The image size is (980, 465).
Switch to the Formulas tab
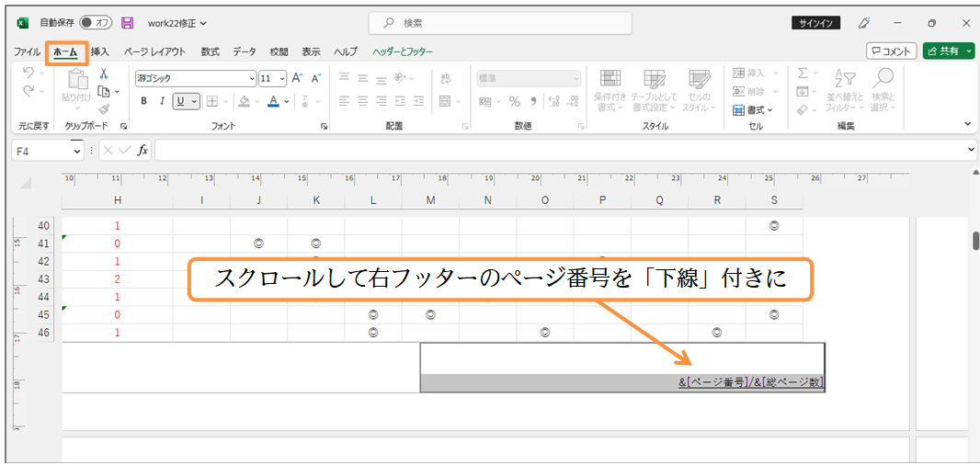click(x=210, y=51)
